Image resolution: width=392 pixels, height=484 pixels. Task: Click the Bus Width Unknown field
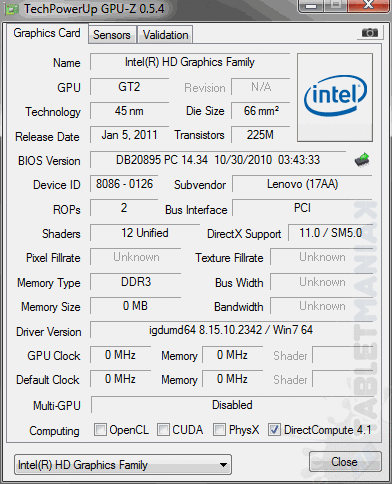click(322, 282)
